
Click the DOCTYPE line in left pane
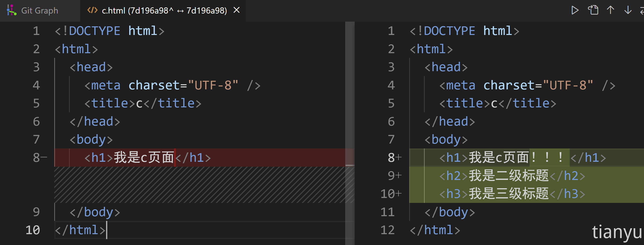point(110,31)
